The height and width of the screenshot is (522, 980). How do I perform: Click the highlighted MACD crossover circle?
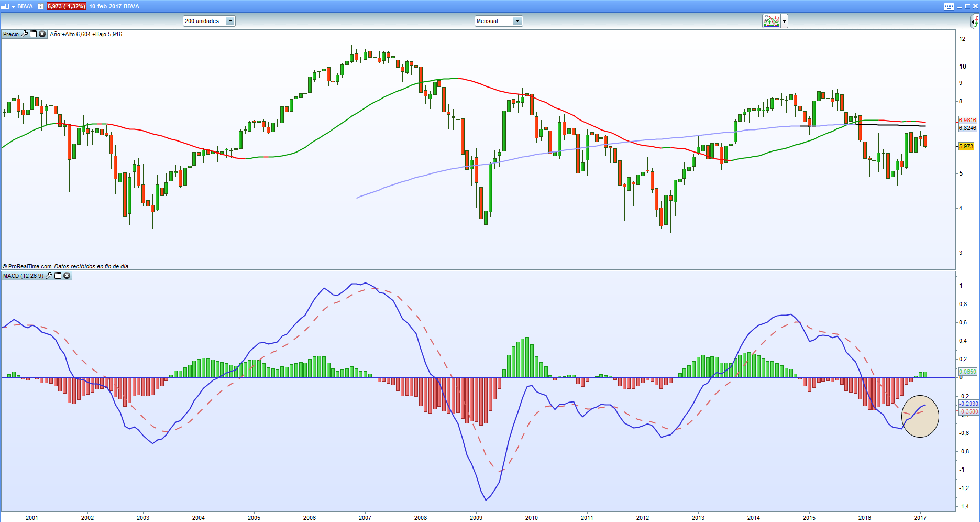tap(920, 416)
